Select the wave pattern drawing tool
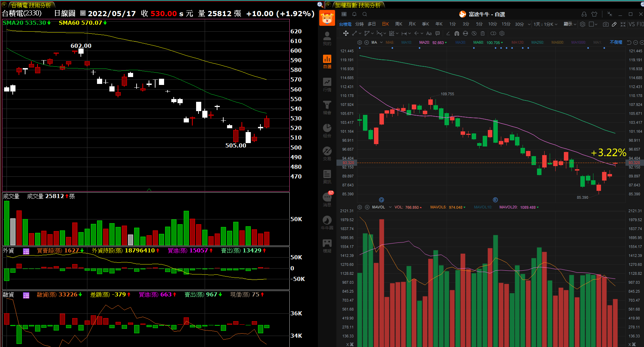The image size is (644, 347). pyautogui.click(x=379, y=33)
